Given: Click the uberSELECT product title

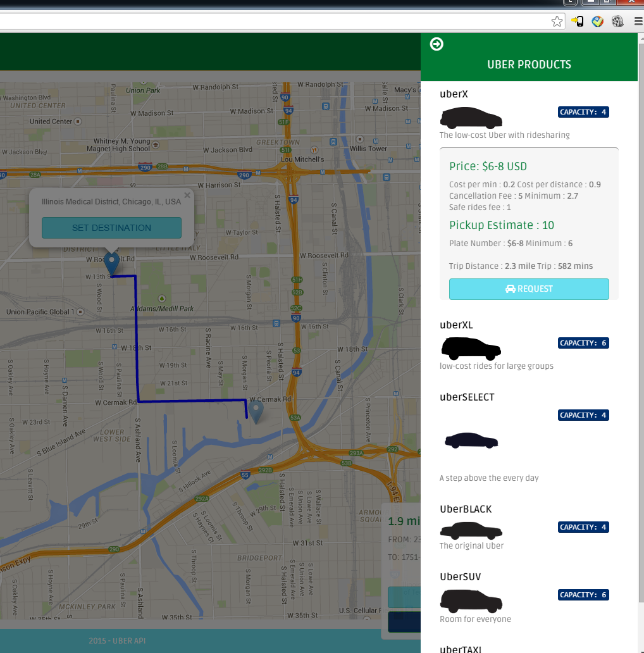Looking at the screenshot, I should coord(467,397).
